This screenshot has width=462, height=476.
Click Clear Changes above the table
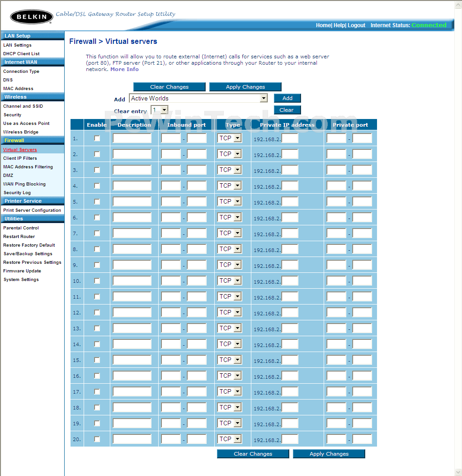(x=169, y=87)
